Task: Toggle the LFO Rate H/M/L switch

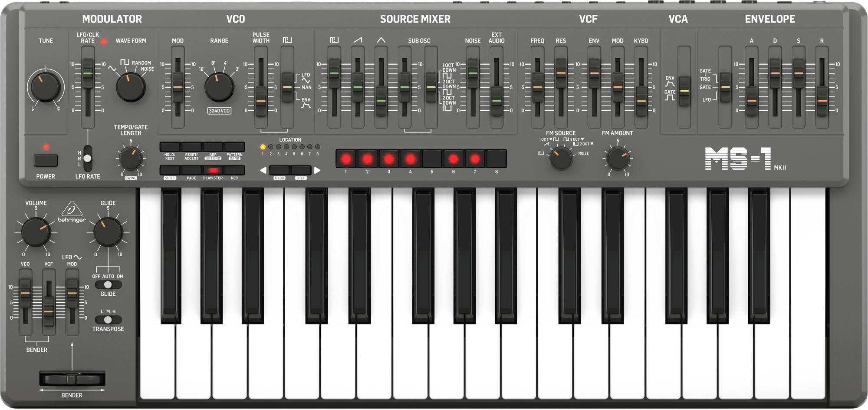Action: point(88,159)
